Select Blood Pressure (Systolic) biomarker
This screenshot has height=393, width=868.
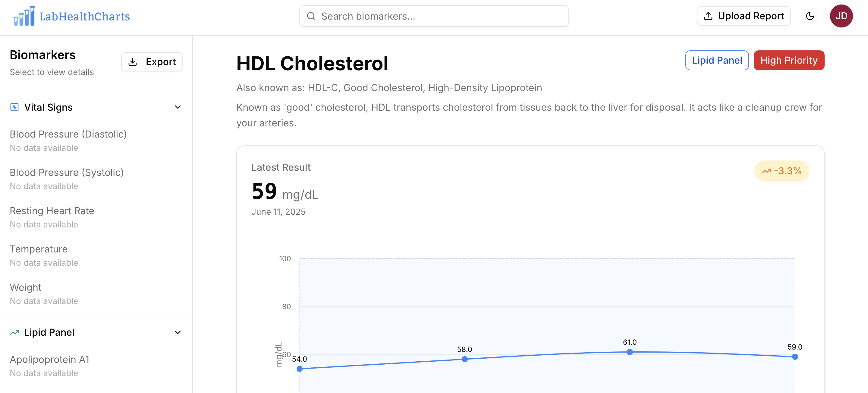pos(67,172)
